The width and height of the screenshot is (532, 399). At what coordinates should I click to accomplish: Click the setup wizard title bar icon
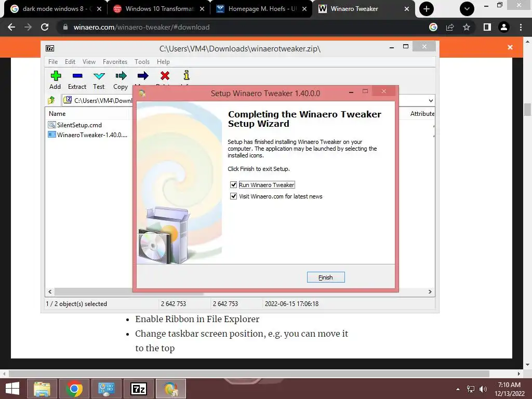point(142,93)
